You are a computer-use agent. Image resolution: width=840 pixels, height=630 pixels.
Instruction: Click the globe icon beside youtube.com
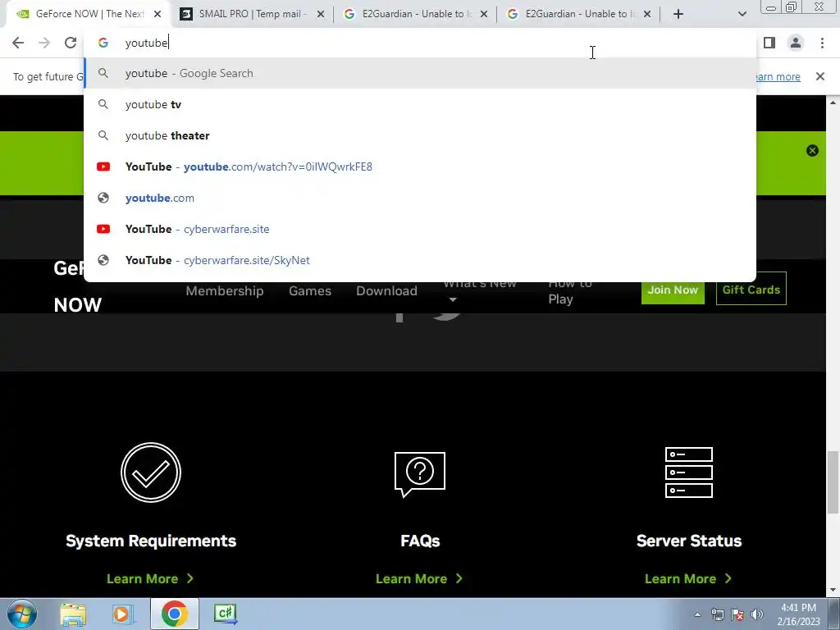coord(103,198)
